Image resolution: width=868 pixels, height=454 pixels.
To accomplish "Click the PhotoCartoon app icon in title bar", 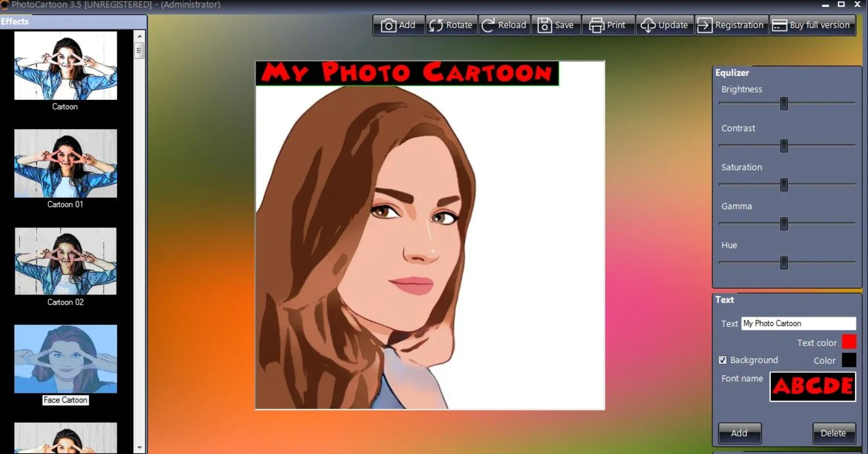I will tap(5, 5).
